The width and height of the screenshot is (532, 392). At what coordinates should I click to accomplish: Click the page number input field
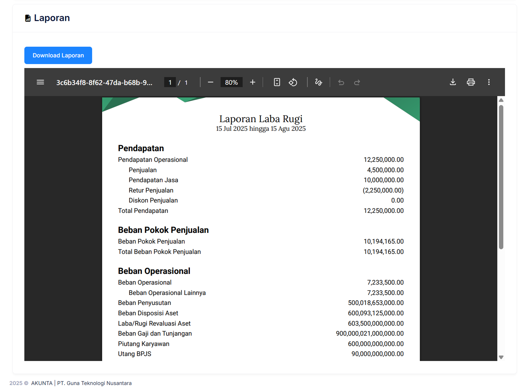pos(170,82)
